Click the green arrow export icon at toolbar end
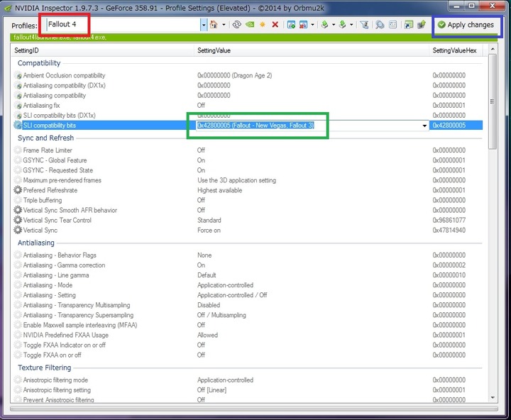Viewport: 511px width, 420px height. [422, 24]
